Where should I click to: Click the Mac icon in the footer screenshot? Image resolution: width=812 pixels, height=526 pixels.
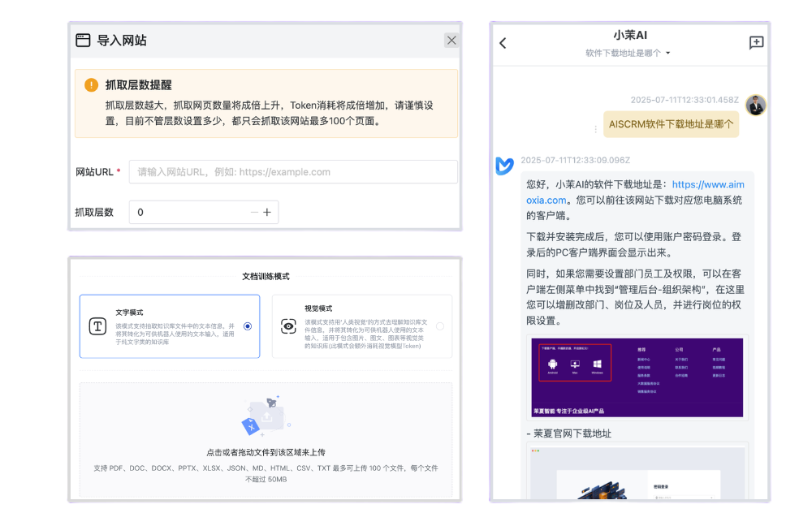(x=575, y=364)
